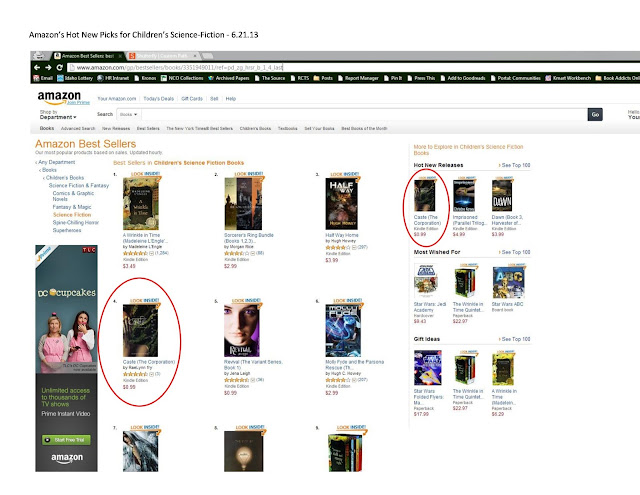Select Science Fiction & Fantasy category

tap(79, 185)
